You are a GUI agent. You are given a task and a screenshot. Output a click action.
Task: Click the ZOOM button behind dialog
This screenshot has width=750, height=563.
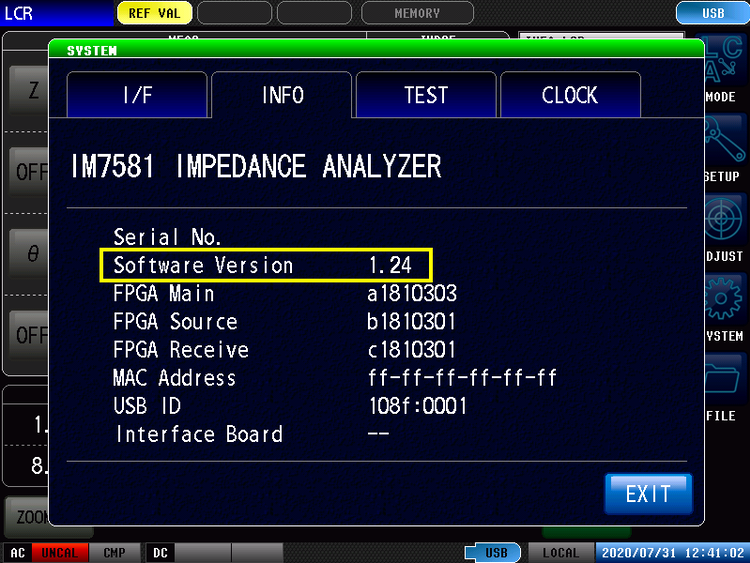click(27, 517)
